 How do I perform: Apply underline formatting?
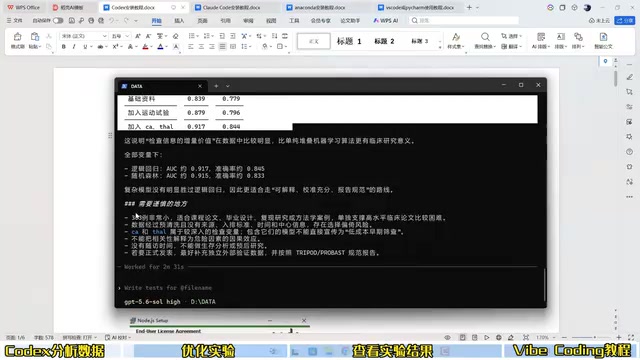(x=85, y=47)
